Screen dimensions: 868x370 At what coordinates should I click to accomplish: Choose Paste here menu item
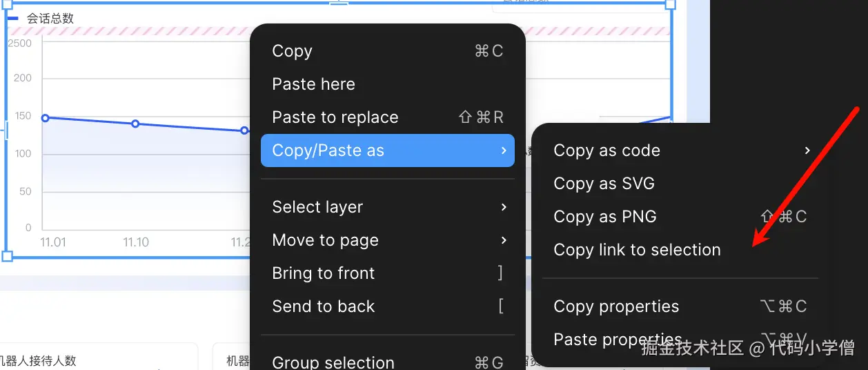click(x=313, y=84)
